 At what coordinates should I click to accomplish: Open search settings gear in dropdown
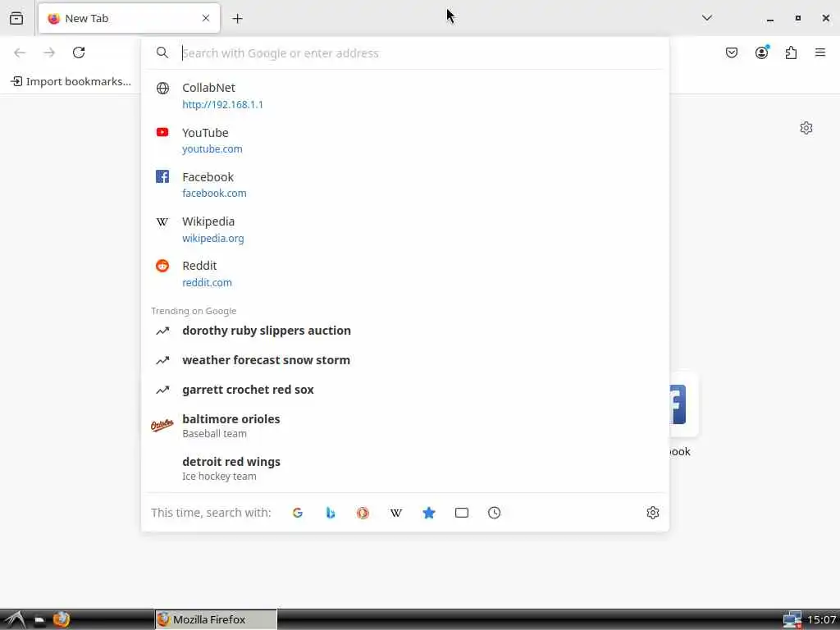652,513
